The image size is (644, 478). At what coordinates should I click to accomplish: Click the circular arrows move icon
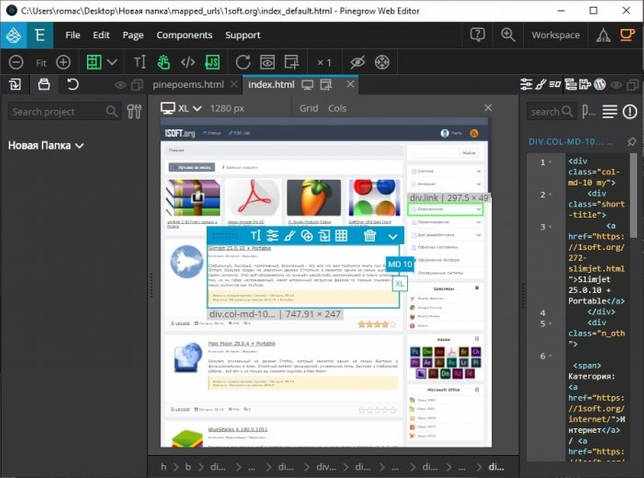click(382, 62)
